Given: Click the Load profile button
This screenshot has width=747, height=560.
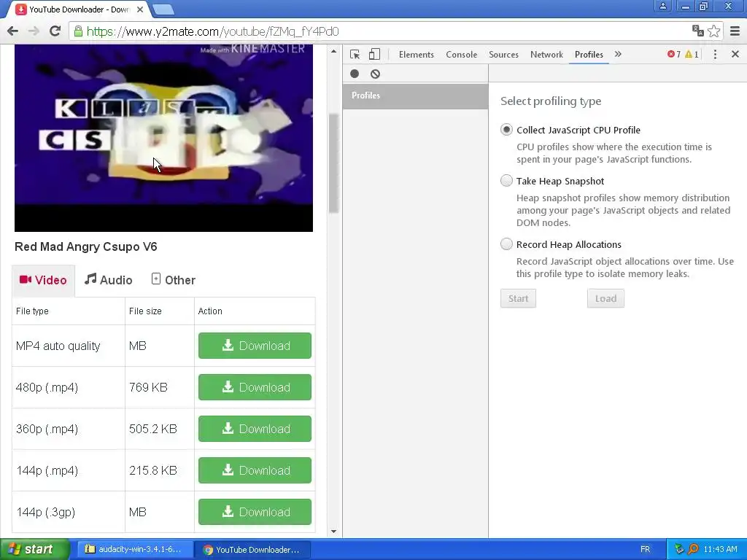Looking at the screenshot, I should [x=605, y=298].
